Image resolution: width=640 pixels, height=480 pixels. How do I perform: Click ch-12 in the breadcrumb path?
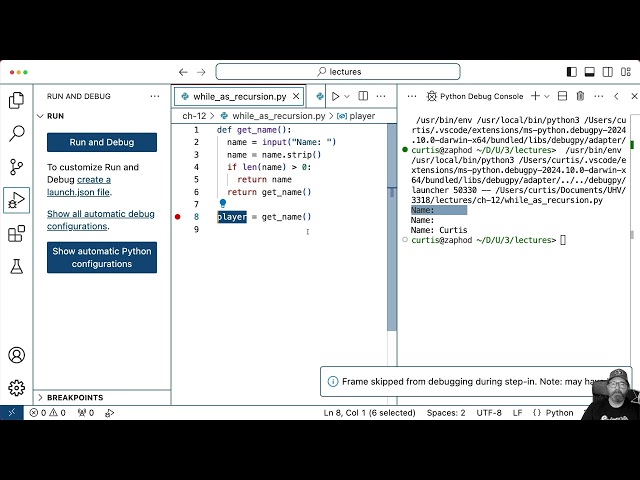[194, 116]
